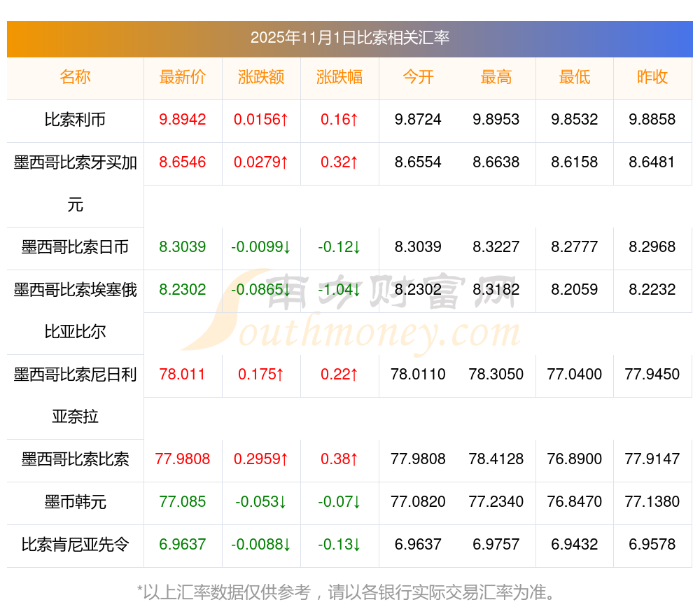Image resolution: width=700 pixels, height=614 pixels.
Task: Click the 涨跌额 column header
Action: (x=261, y=77)
